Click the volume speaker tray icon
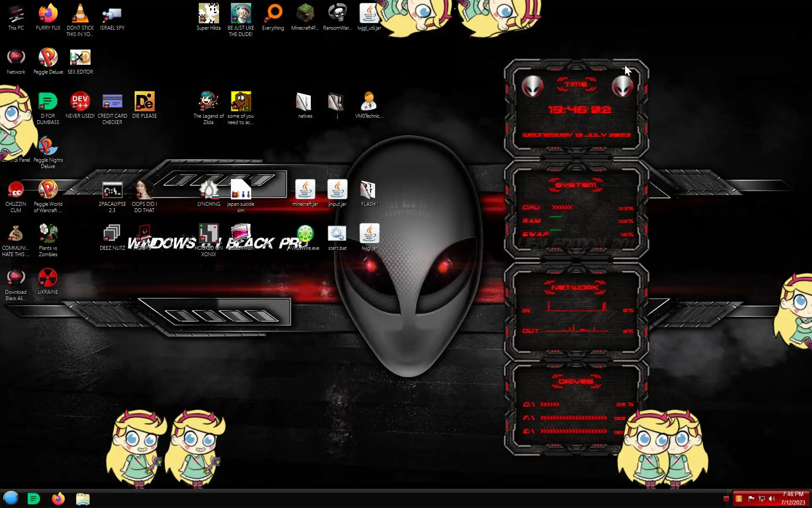Image resolution: width=812 pixels, height=508 pixels. coord(771,499)
